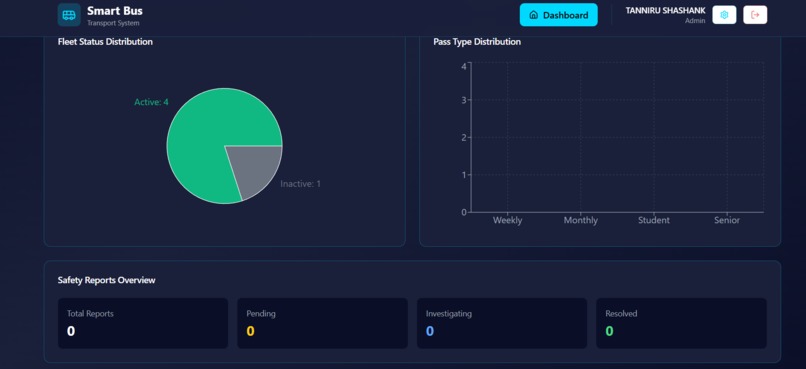Open the Pending reports card
The image size is (806, 369).
[322, 323]
